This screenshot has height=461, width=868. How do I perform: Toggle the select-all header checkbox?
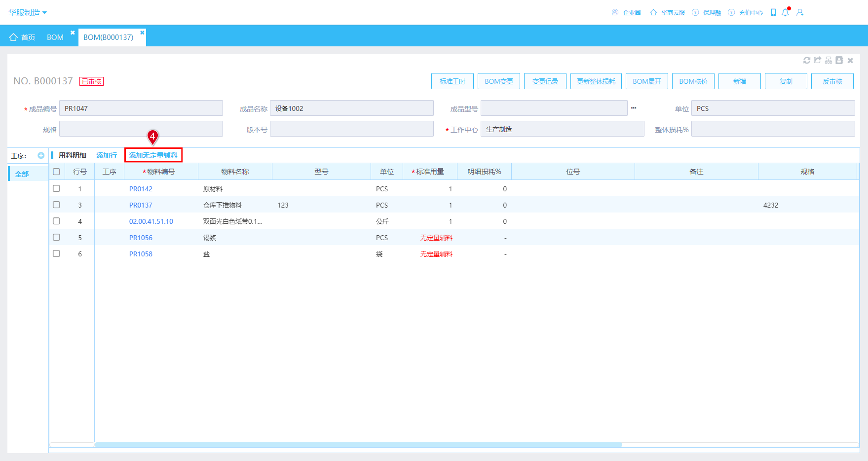[56, 172]
